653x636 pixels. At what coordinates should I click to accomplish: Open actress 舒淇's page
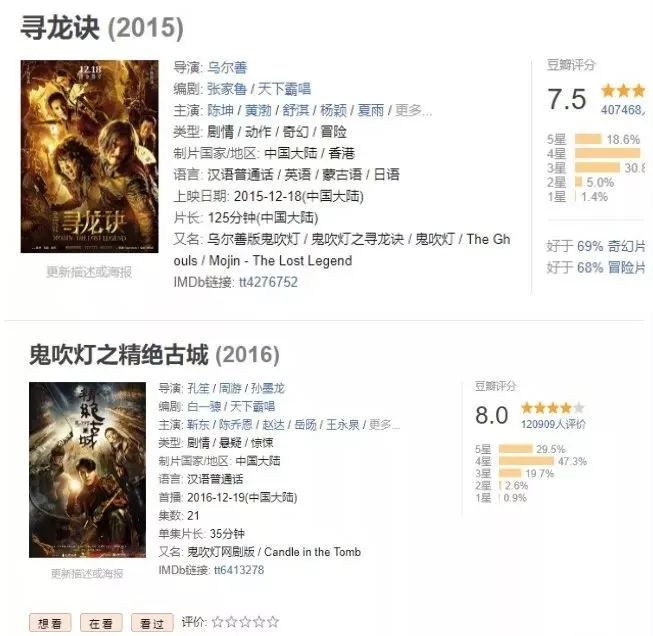pos(296,110)
